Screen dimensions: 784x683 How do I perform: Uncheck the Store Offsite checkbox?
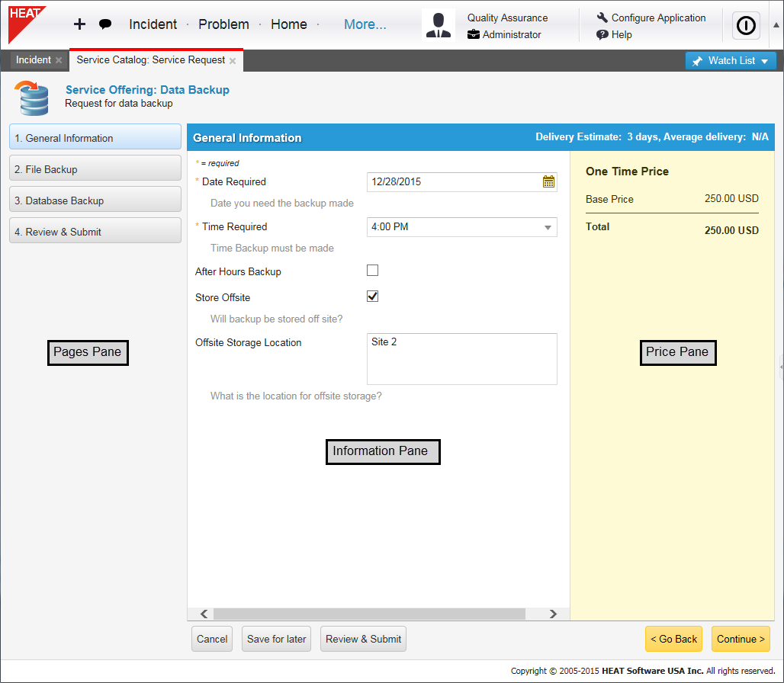[x=372, y=296]
